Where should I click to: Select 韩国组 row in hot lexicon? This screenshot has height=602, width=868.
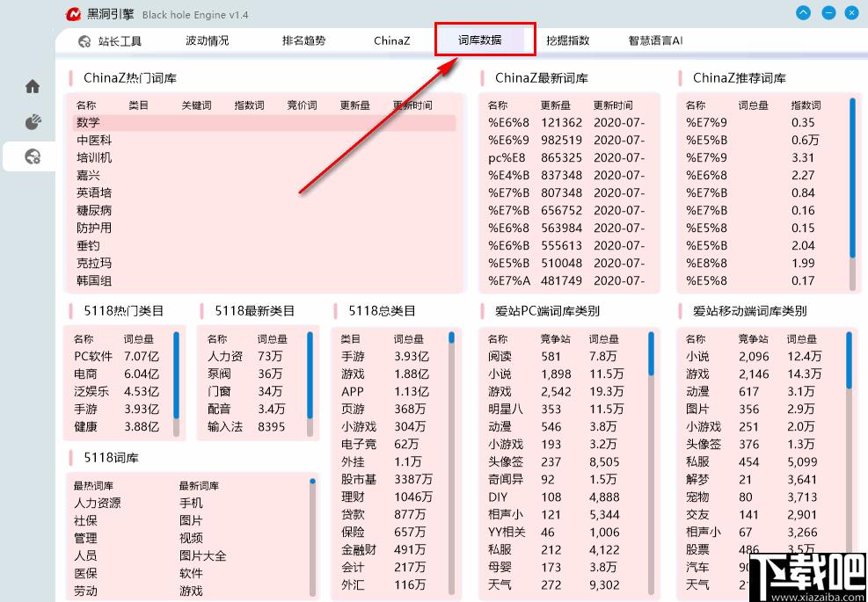point(264,280)
